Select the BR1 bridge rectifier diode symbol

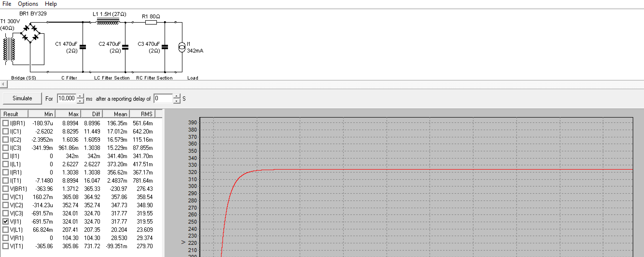[30, 33]
